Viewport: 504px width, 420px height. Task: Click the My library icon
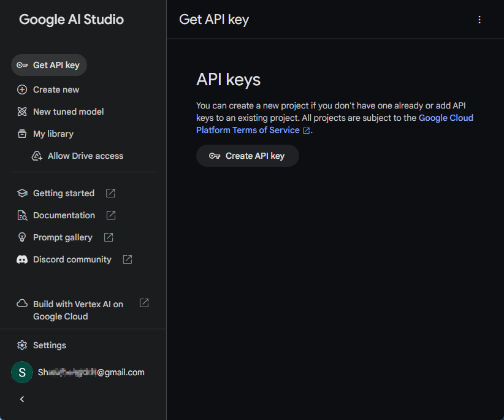(21, 134)
